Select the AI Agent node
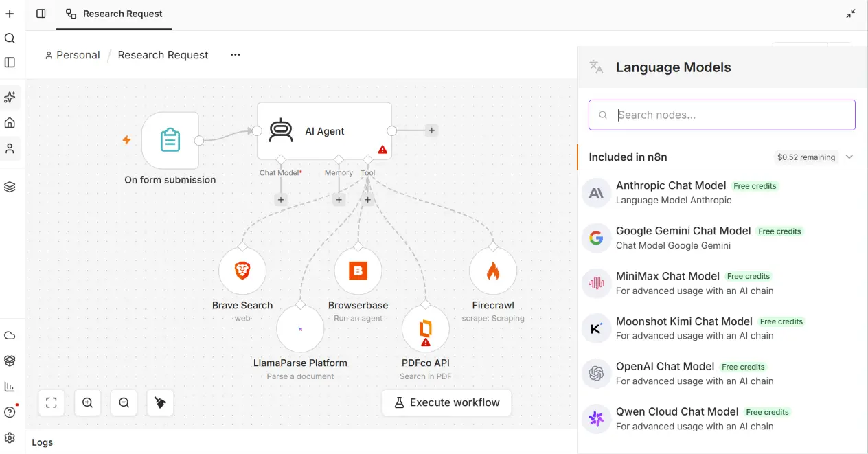This screenshot has height=454, width=868. pyautogui.click(x=324, y=131)
